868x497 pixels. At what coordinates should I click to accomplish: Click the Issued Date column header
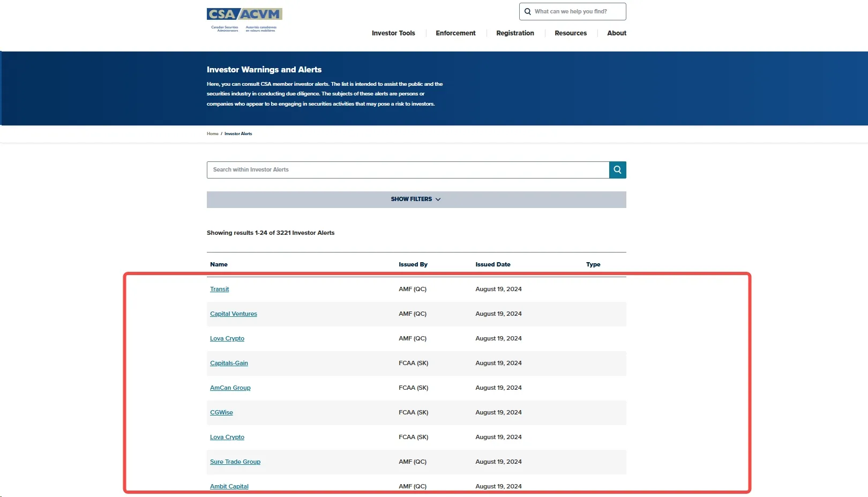(493, 264)
